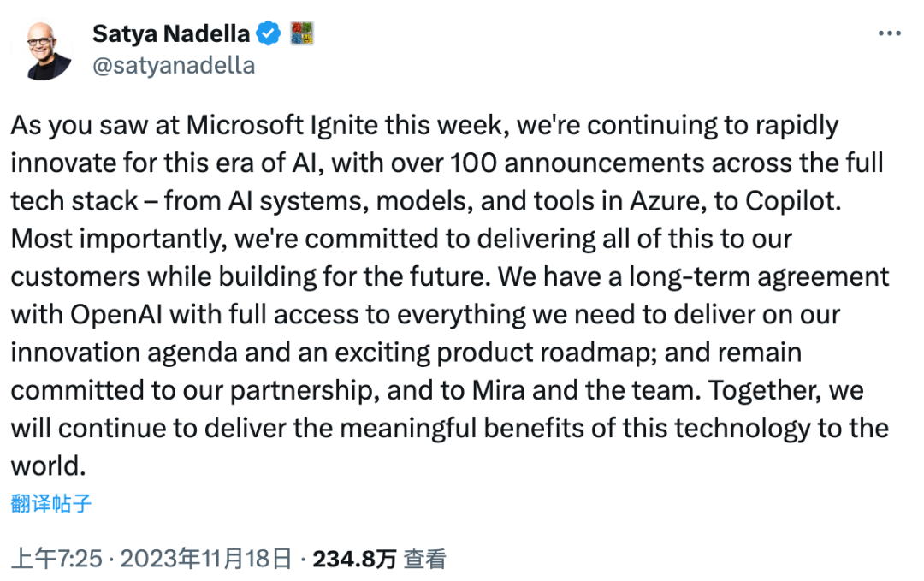The height and width of the screenshot is (581, 924).
Task: Click the word "OpenAI" in the post
Action: coord(116,315)
